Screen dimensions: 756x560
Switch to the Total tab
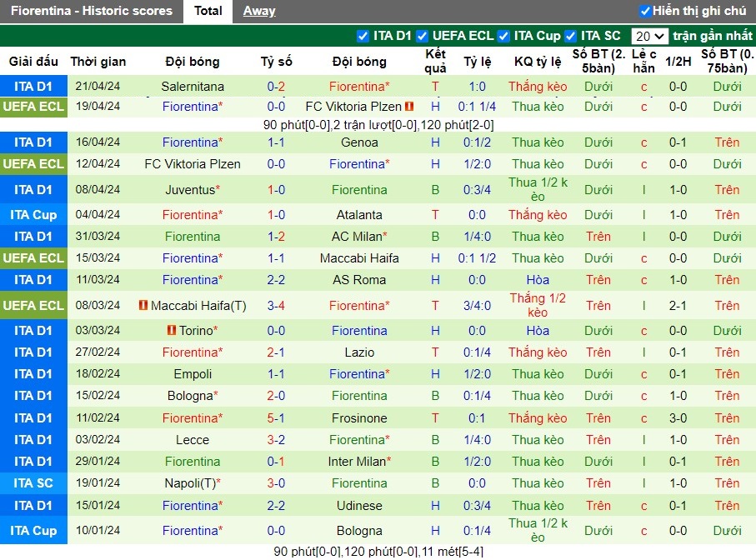click(208, 11)
